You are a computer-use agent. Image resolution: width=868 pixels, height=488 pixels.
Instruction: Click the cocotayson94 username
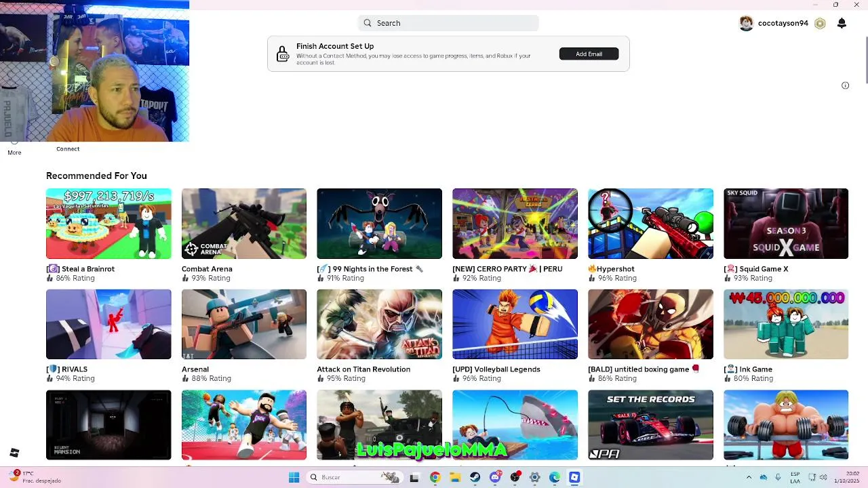click(x=783, y=23)
